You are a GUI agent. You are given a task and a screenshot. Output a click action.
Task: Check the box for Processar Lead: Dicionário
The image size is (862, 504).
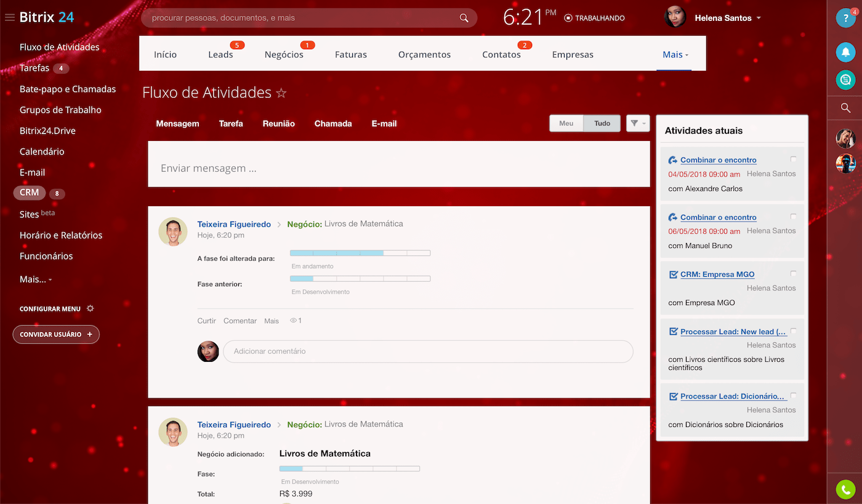(793, 396)
